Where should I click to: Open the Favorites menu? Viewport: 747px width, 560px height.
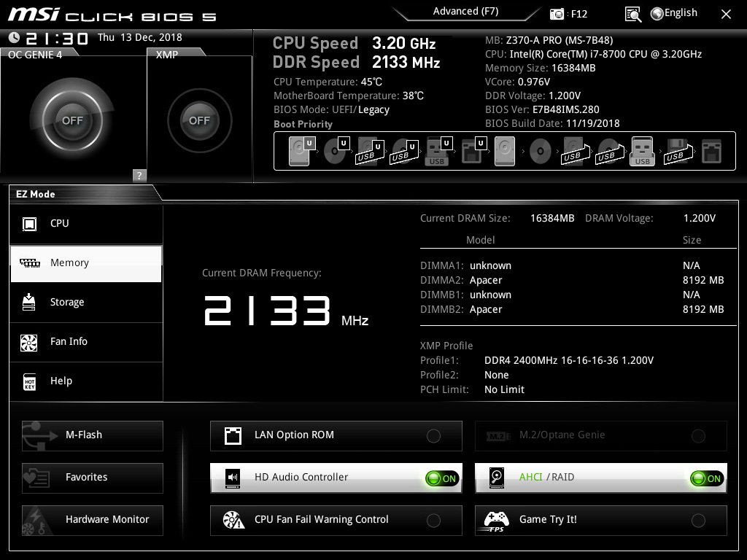coord(93,478)
